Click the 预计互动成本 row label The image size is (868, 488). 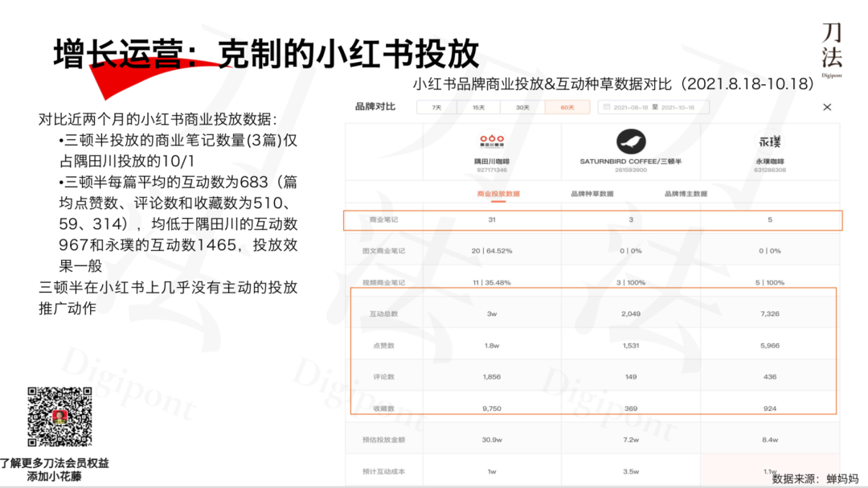click(383, 471)
